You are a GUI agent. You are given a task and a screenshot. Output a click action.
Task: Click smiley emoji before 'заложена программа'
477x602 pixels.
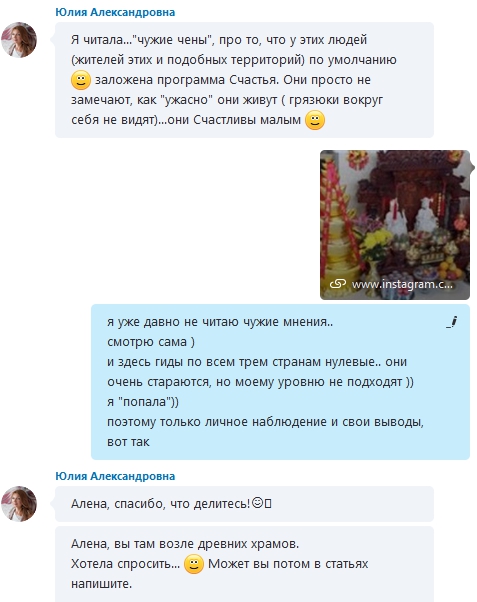pos(81,80)
